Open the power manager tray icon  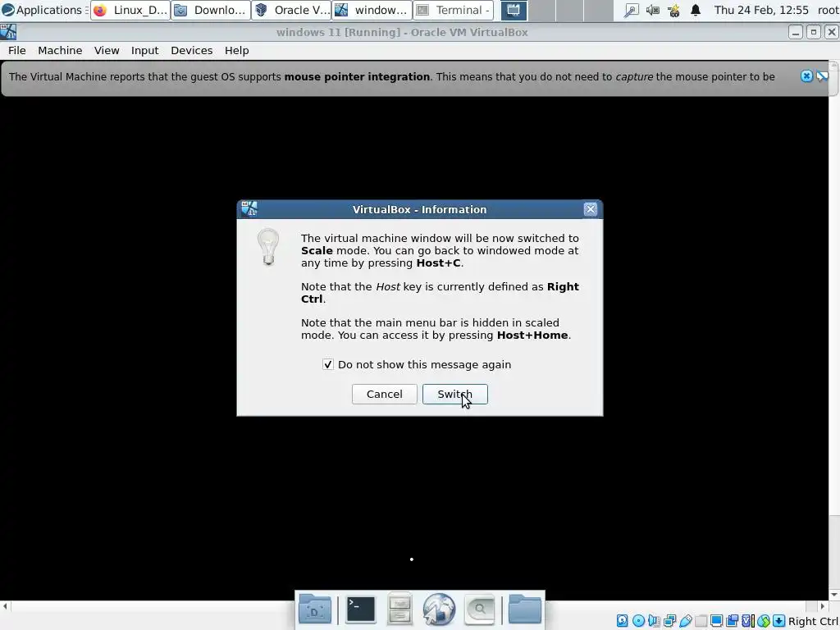pyautogui.click(x=674, y=10)
